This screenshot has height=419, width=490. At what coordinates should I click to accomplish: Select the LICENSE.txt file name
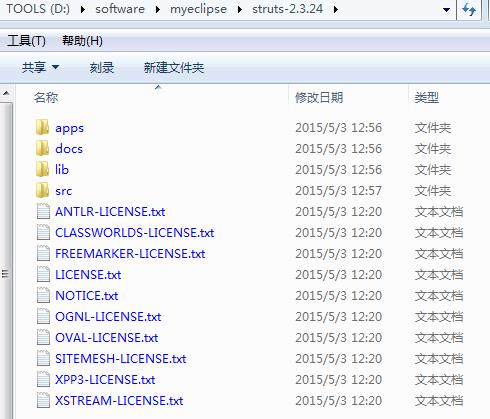[88, 275]
